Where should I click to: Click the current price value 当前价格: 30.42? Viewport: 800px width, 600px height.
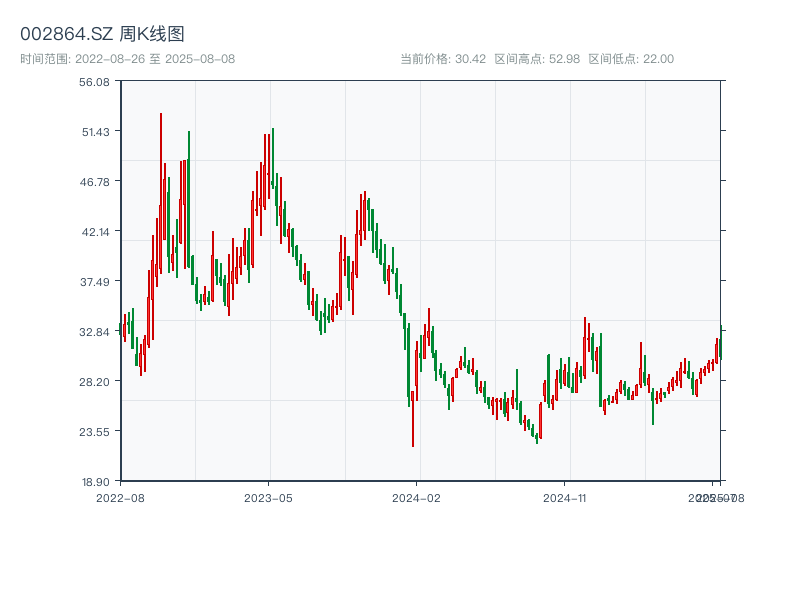[x=443, y=59]
